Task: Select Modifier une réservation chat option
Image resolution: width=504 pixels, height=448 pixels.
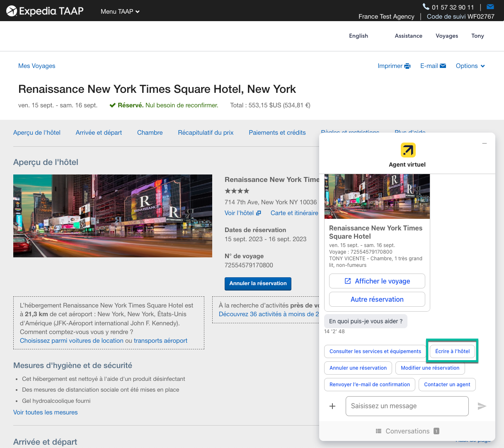Action: 430,368
